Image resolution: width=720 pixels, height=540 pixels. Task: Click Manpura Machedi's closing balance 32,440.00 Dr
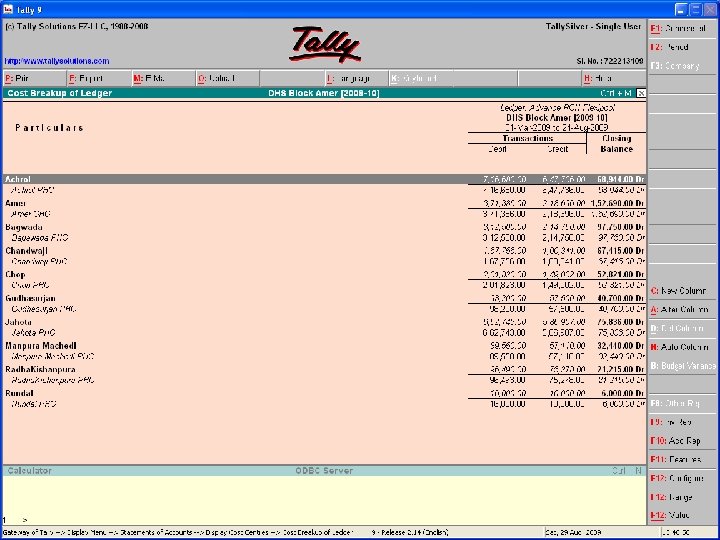click(x=621, y=346)
